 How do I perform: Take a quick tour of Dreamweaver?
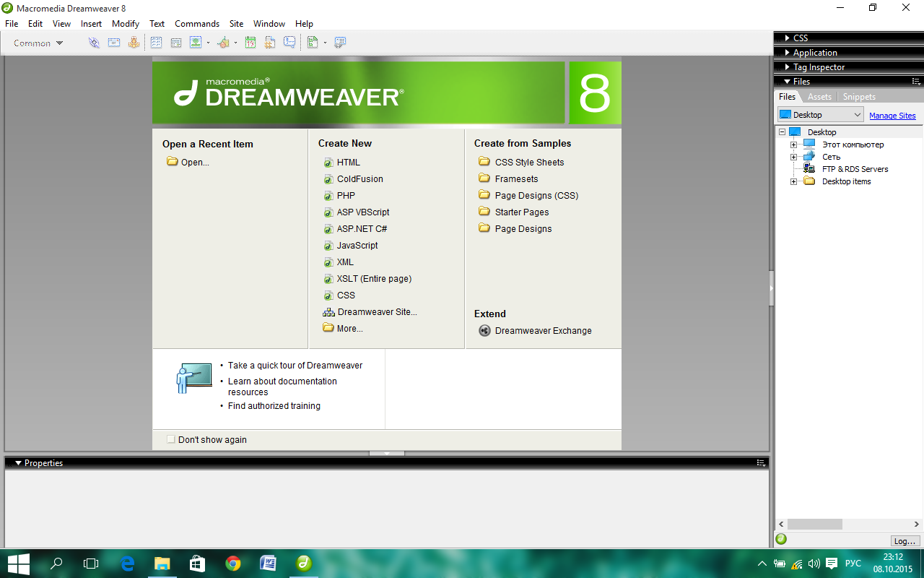295,366
